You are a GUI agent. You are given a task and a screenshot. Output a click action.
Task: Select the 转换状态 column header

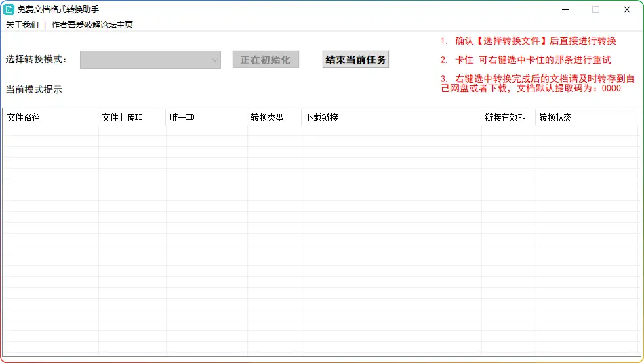[586, 117]
